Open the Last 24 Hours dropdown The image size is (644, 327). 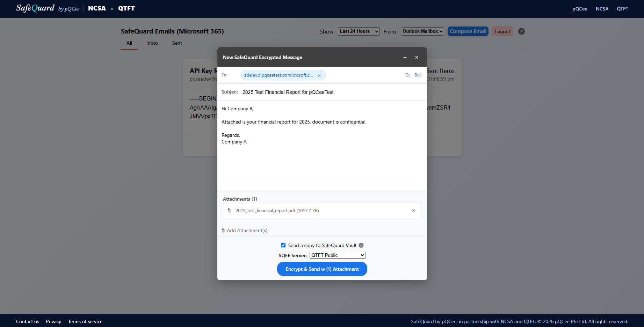[x=359, y=31]
